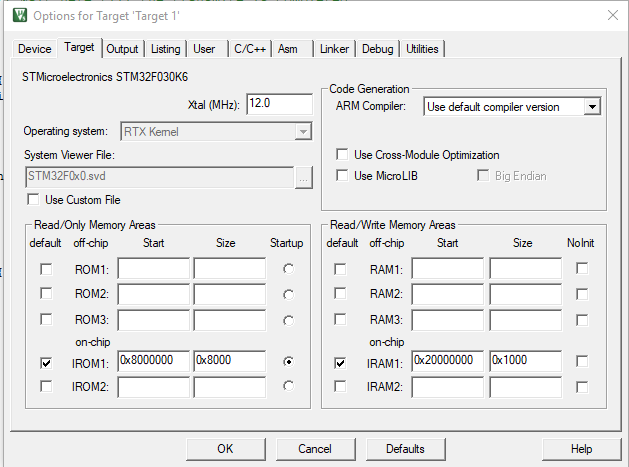Image resolution: width=629 pixels, height=467 pixels.
Task: Open the Listing tab
Action: (x=165, y=49)
